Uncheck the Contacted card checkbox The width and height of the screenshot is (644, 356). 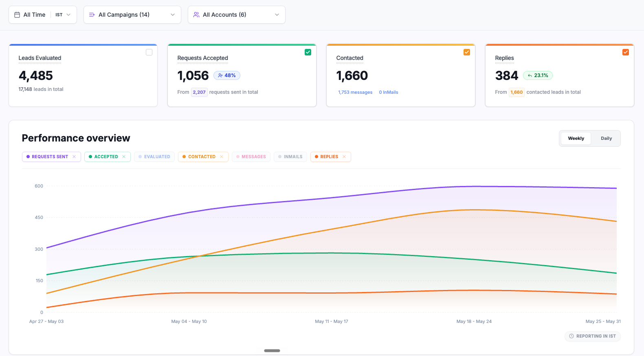(x=467, y=52)
